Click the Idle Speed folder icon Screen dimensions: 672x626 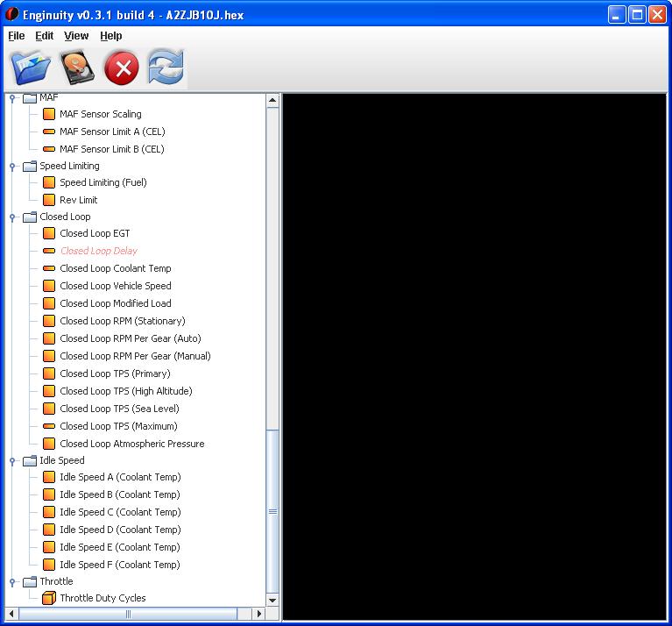click(x=30, y=460)
